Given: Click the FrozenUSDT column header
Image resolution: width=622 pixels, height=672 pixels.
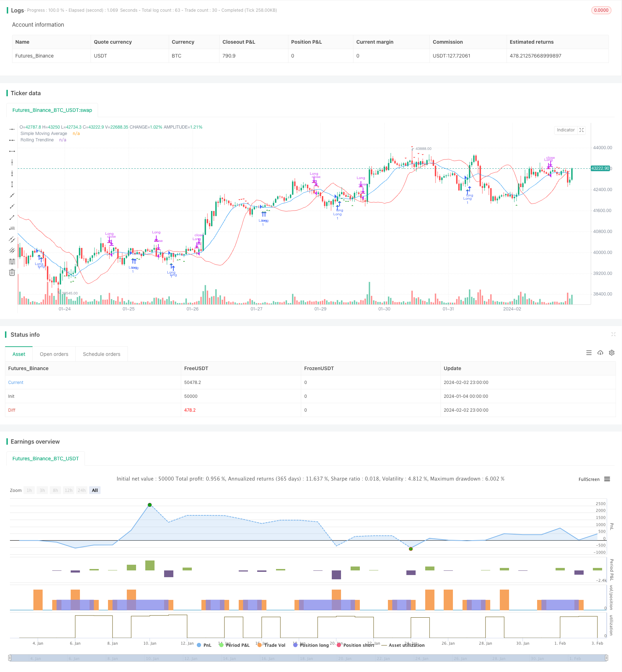Looking at the screenshot, I should pyautogui.click(x=319, y=368).
